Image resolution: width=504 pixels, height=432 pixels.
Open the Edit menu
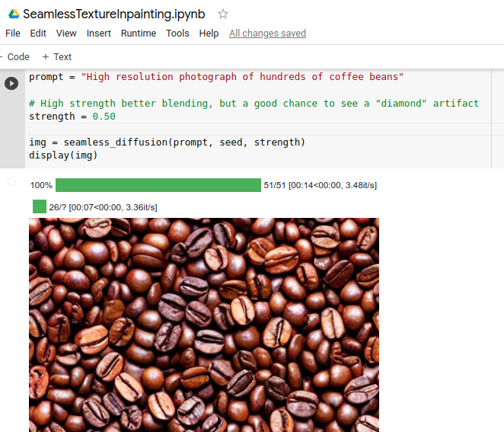[x=38, y=34]
